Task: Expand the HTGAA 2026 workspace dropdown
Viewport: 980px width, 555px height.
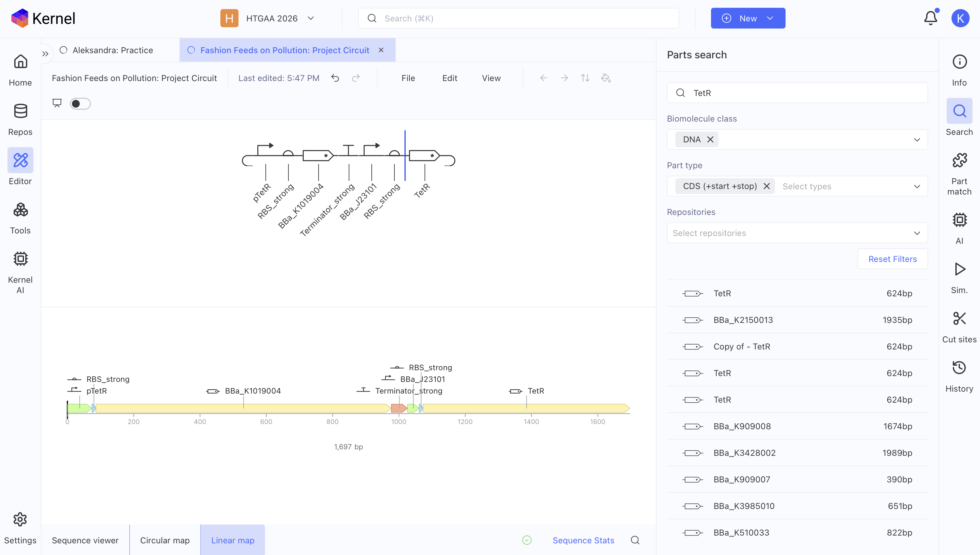Action: coord(311,18)
